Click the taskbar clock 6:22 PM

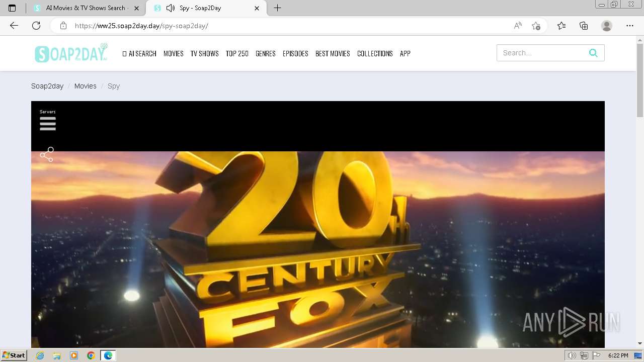pyautogui.click(x=618, y=355)
